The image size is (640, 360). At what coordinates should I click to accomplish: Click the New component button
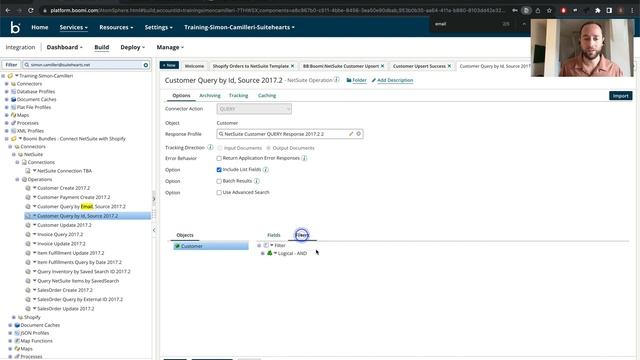coord(169,65)
